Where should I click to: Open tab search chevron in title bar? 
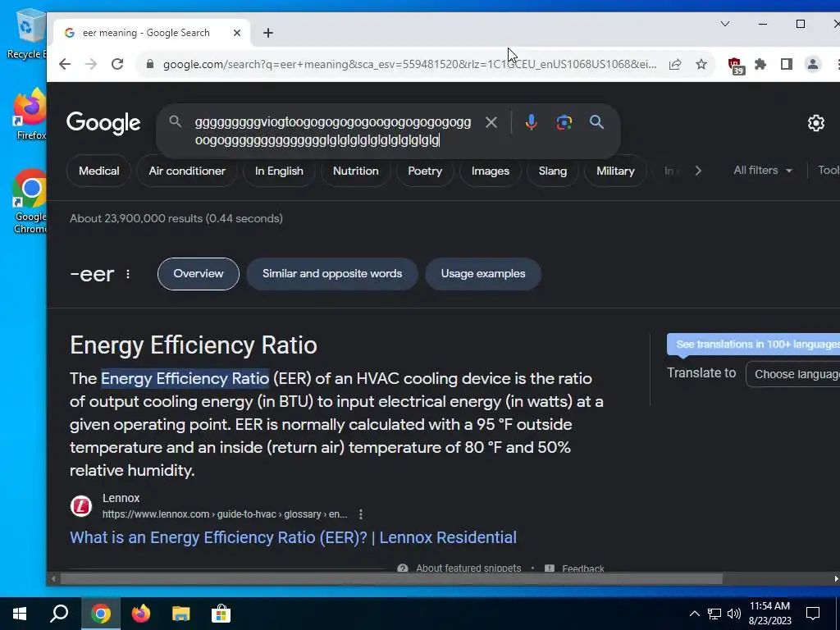(725, 24)
